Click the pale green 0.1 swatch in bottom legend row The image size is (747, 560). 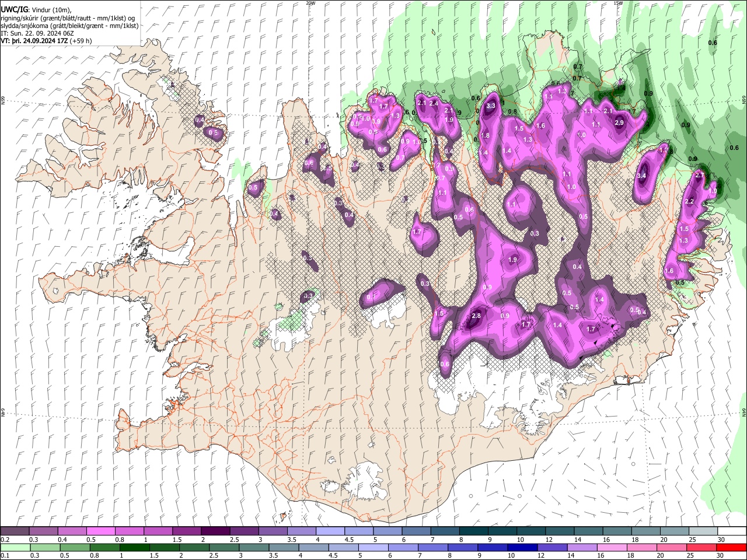(15, 547)
